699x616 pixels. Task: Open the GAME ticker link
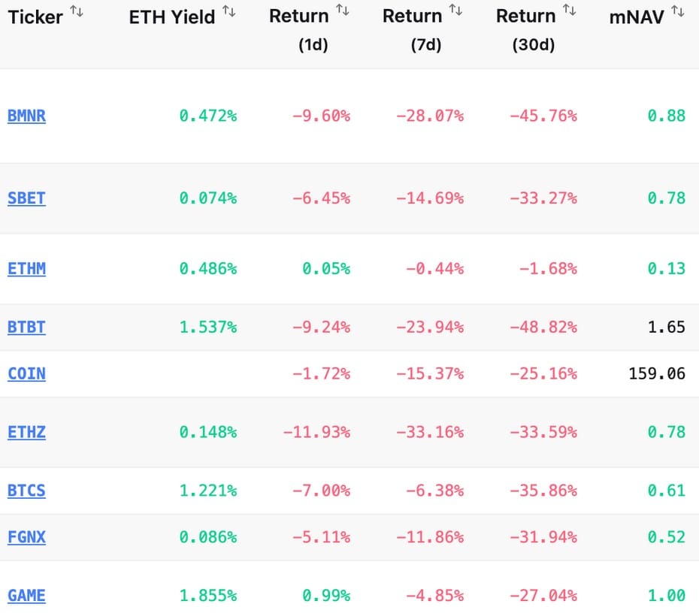(26, 595)
